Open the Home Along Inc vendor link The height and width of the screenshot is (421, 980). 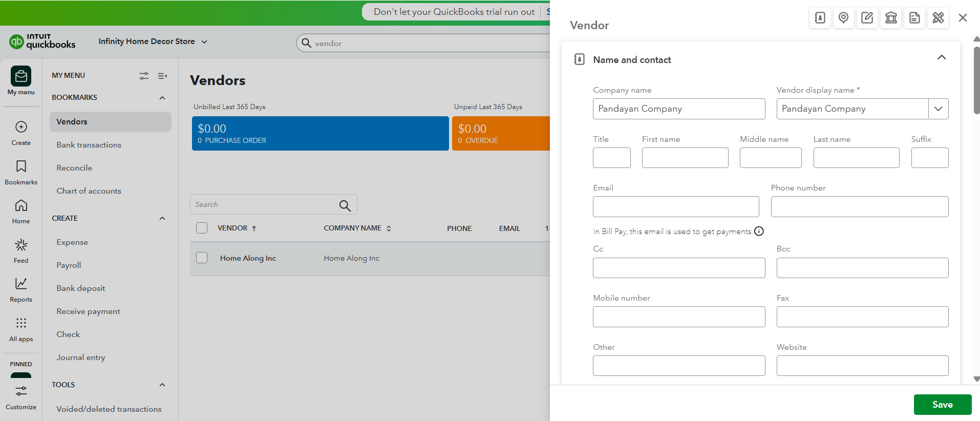(x=248, y=258)
